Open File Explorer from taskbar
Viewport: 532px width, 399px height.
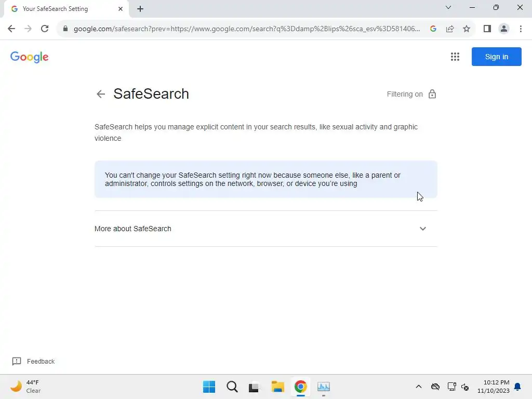(277, 387)
